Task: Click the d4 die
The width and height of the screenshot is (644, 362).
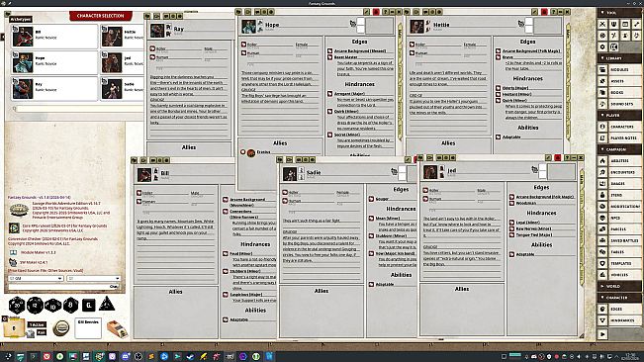Action: (107, 304)
